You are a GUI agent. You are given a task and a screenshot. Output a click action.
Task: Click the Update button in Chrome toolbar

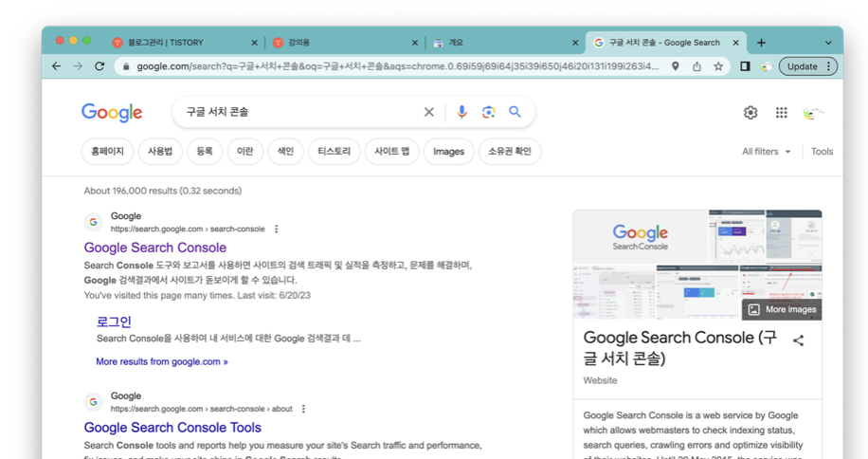pos(802,66)
